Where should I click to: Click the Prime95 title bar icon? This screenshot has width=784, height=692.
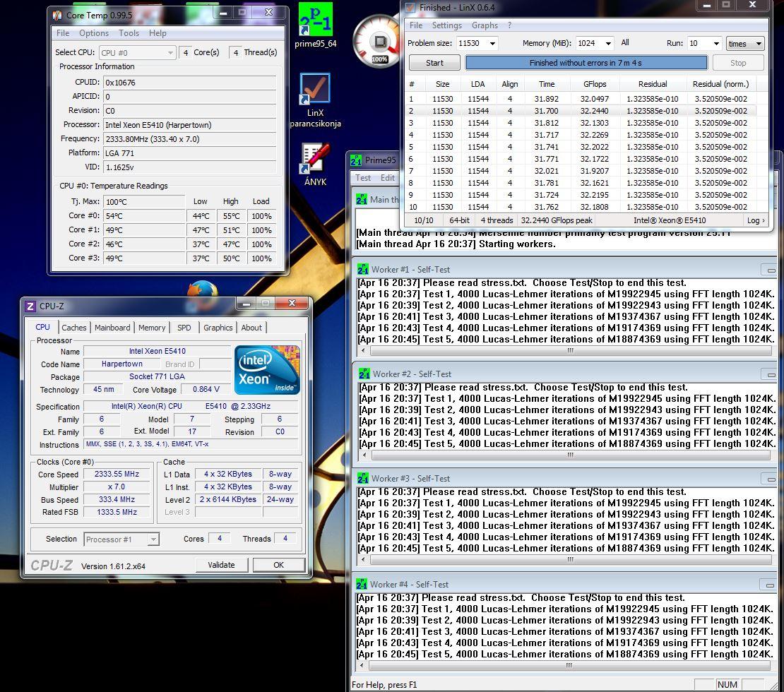(x=356, y=160)
